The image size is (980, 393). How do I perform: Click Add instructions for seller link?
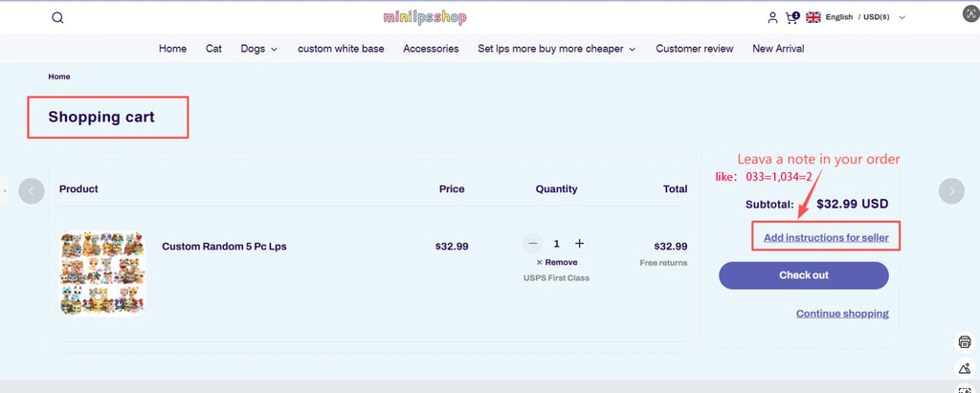coord(826,237)
